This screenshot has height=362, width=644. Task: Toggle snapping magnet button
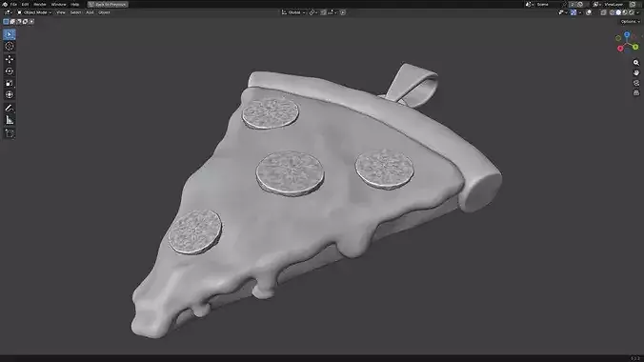(x=324, y=12)
